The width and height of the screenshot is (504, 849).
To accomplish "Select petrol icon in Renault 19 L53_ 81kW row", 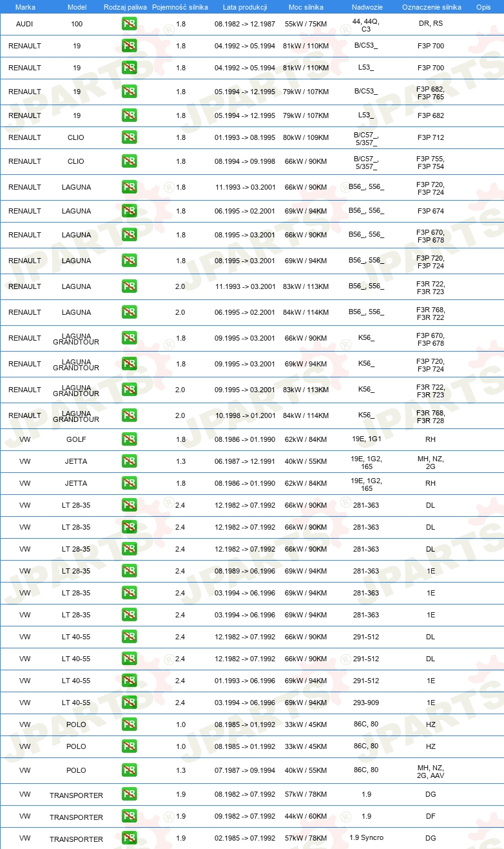I will click(129, 68).
